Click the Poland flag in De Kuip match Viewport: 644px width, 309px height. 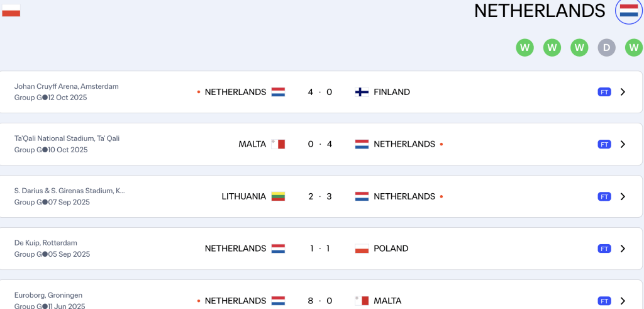click(362, 249)
